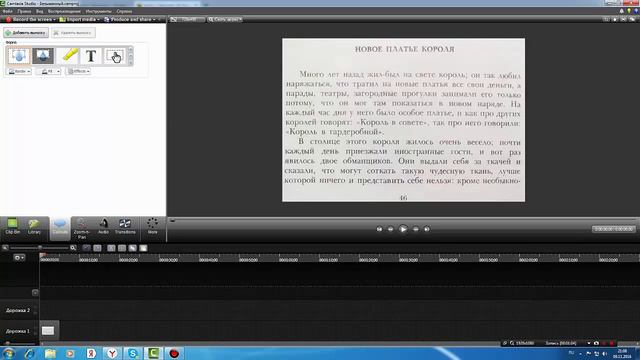
Task: Zoom in the timeline with the plus magnifier
Action: [x=73, y=248]
